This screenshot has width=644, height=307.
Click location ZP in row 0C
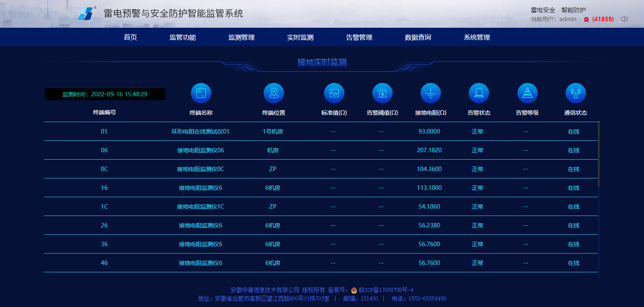pyautogui.click(x=273, y=169)
